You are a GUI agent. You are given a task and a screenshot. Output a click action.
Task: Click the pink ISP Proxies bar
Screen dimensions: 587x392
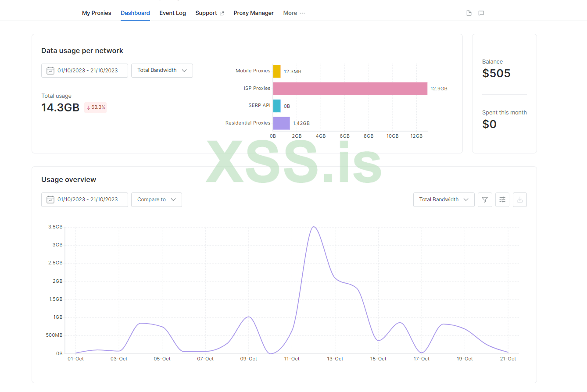click(350, 89)
